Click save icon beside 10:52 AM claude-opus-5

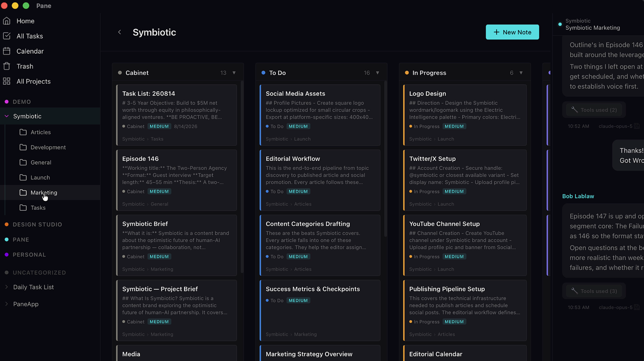[637, 126]
